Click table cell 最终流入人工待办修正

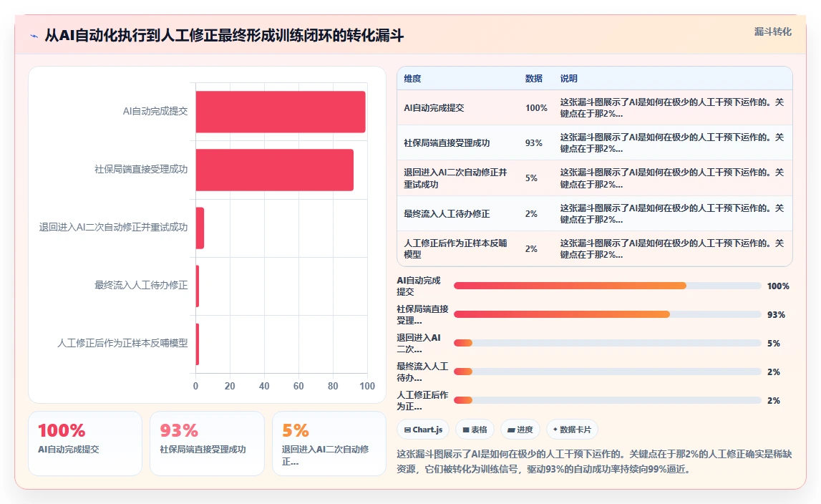tap(447, 214)
